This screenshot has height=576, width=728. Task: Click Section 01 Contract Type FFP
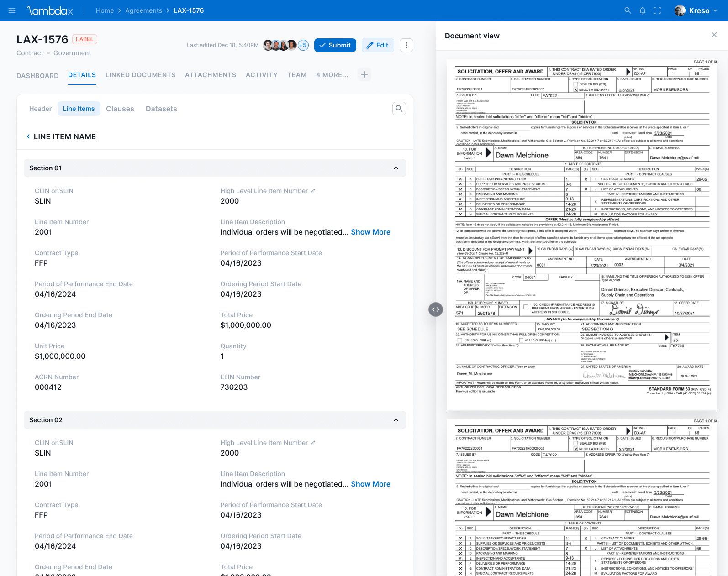(x=41, y=263)
